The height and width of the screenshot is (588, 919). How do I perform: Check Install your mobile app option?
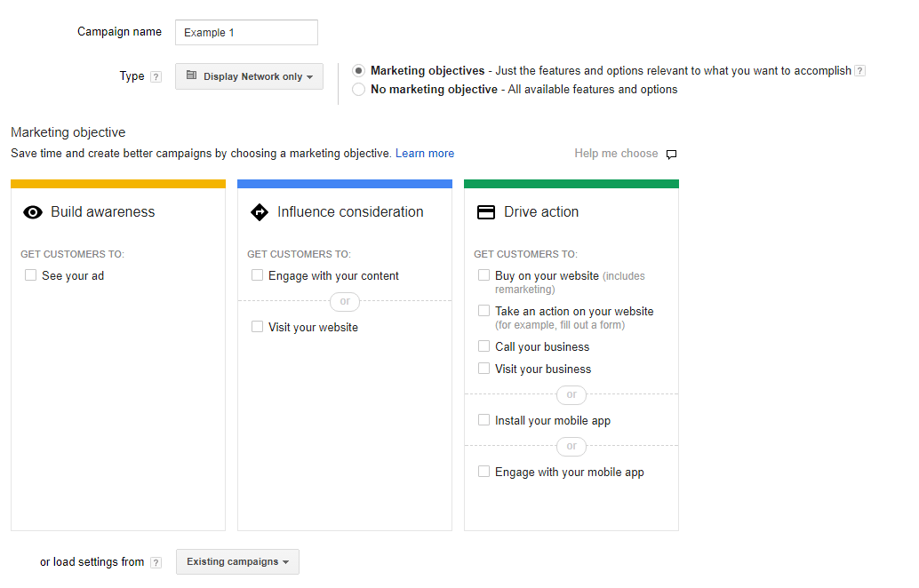tap(483, 420)
